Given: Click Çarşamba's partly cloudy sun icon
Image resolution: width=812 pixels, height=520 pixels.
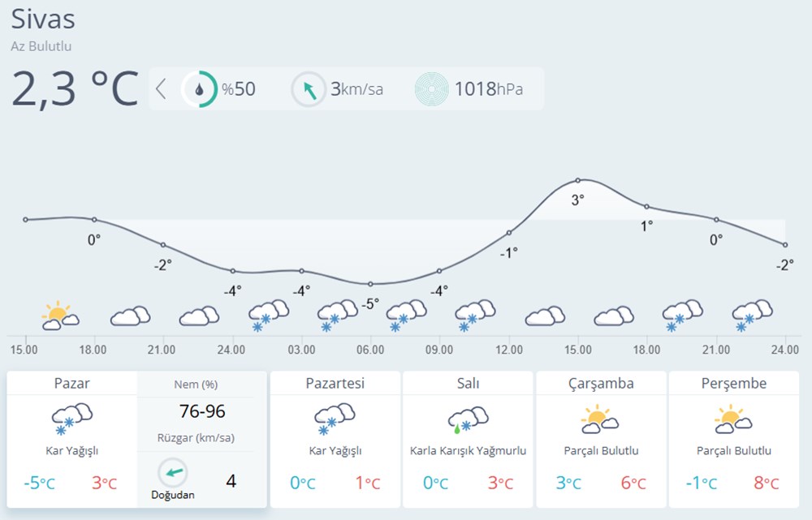Looking at the screenshot, I should pos(600,419).
